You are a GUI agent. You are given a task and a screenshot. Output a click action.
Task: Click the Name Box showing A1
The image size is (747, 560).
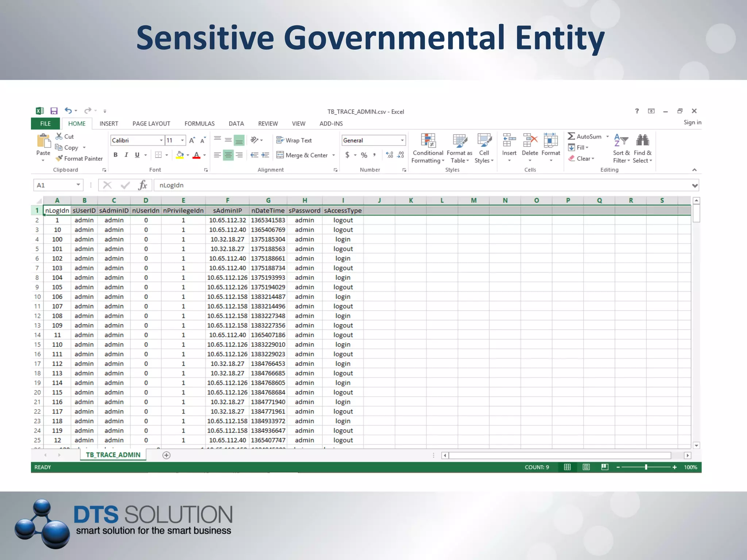[58, 185]
